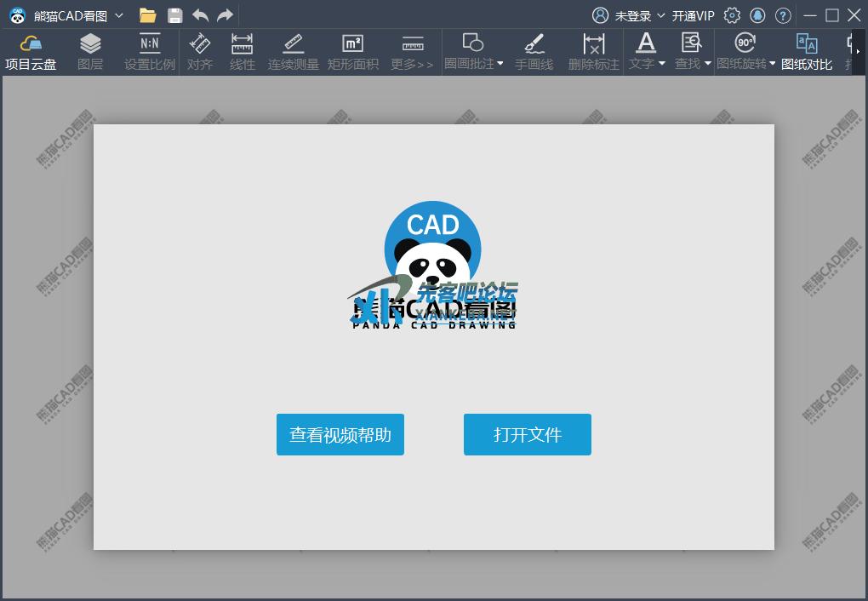Click the 删除标注 delete annotation icon
The image size is (868, 601).
click(x=593, y=52)
